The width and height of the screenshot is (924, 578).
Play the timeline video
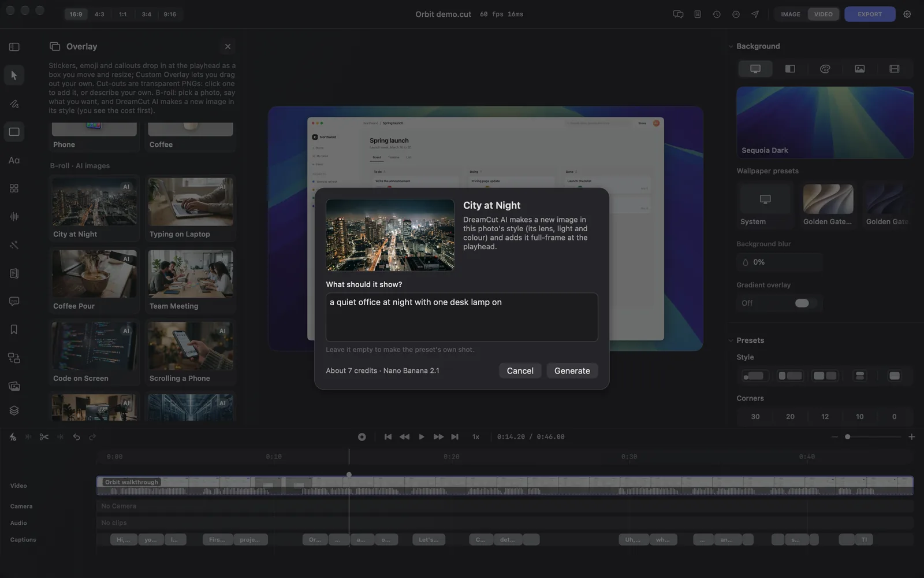[422, 437]
